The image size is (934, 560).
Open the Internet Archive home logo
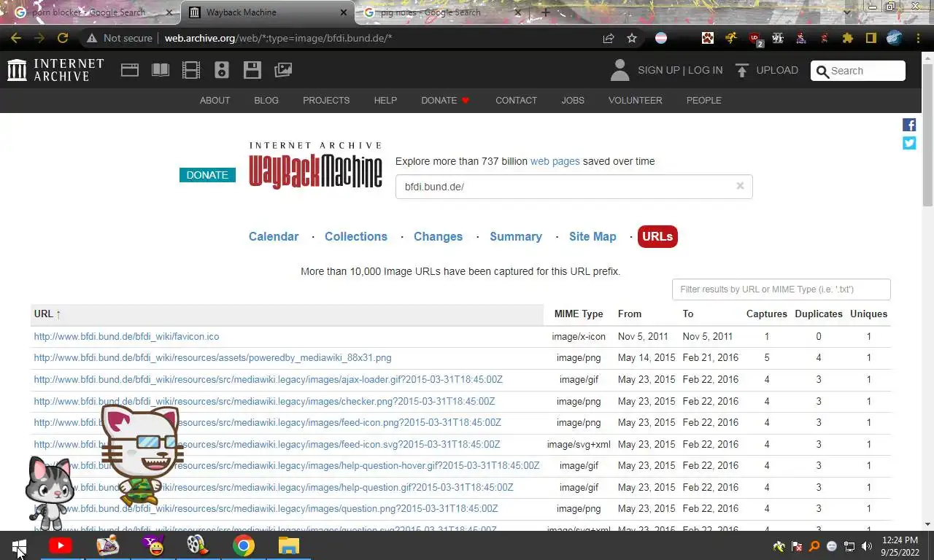click(x=55, y=70)
